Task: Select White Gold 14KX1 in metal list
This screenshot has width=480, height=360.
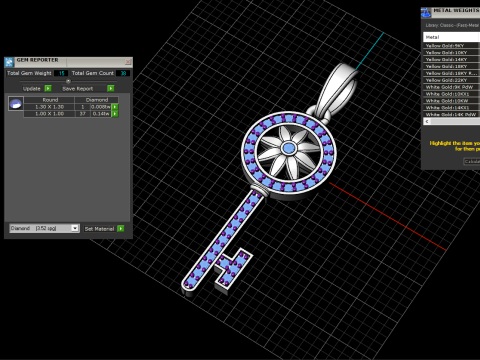Action: 451,108
